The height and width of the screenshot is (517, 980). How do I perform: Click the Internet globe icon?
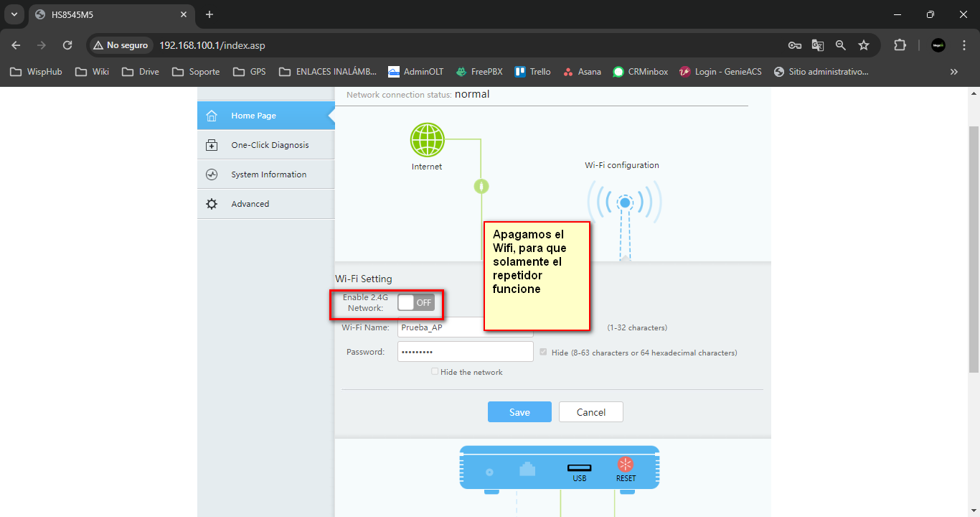(x=427, y=140)
